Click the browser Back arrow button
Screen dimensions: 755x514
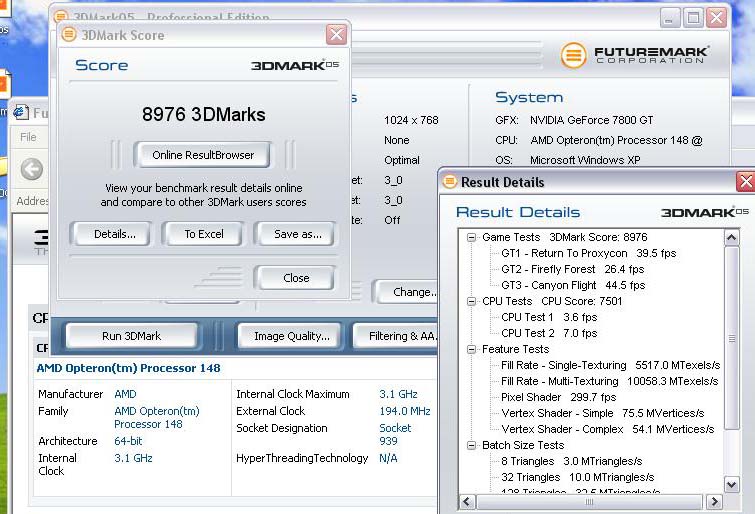tap(31, 169)
